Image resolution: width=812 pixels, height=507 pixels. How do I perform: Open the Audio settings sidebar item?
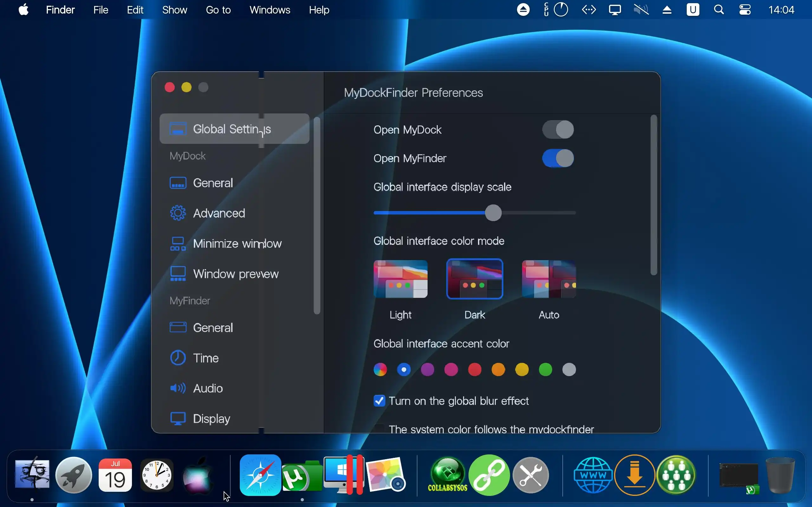click(208, 388)
